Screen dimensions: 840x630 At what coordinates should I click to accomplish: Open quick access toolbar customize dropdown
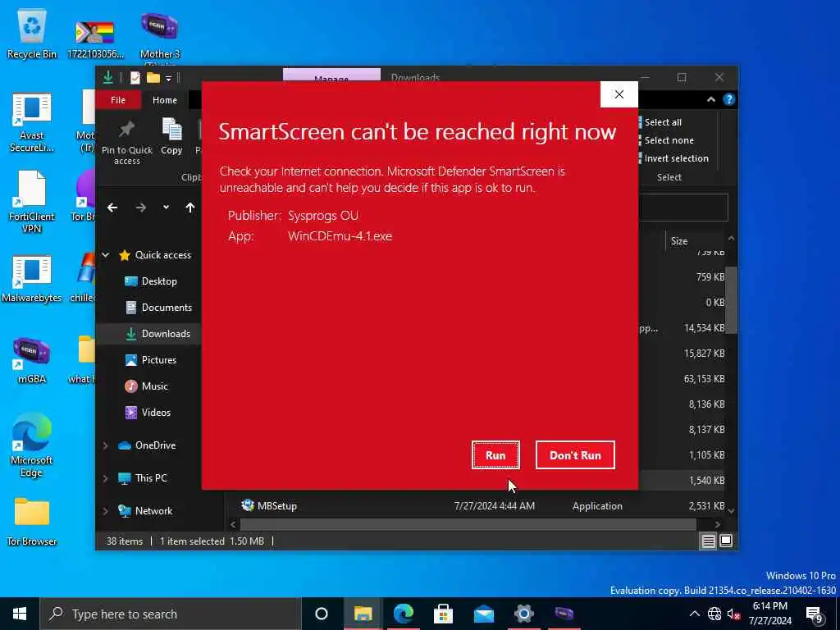click(x=168, y=78)
